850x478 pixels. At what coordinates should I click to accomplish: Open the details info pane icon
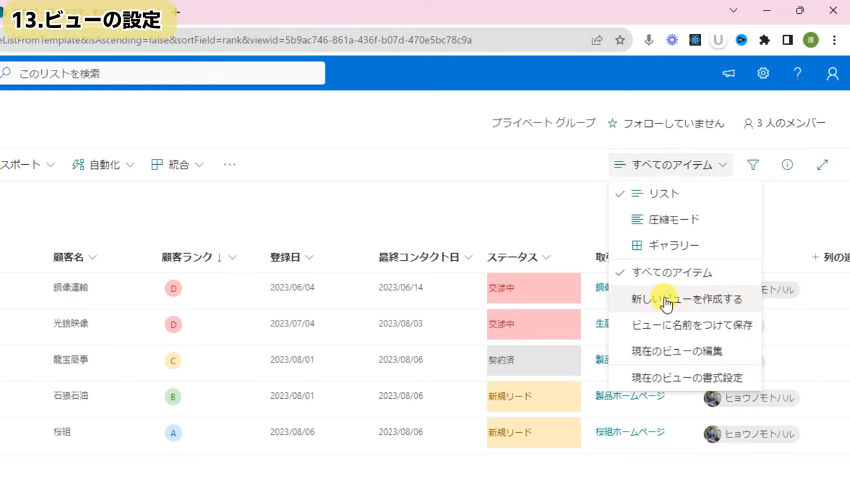click(787, 165)
